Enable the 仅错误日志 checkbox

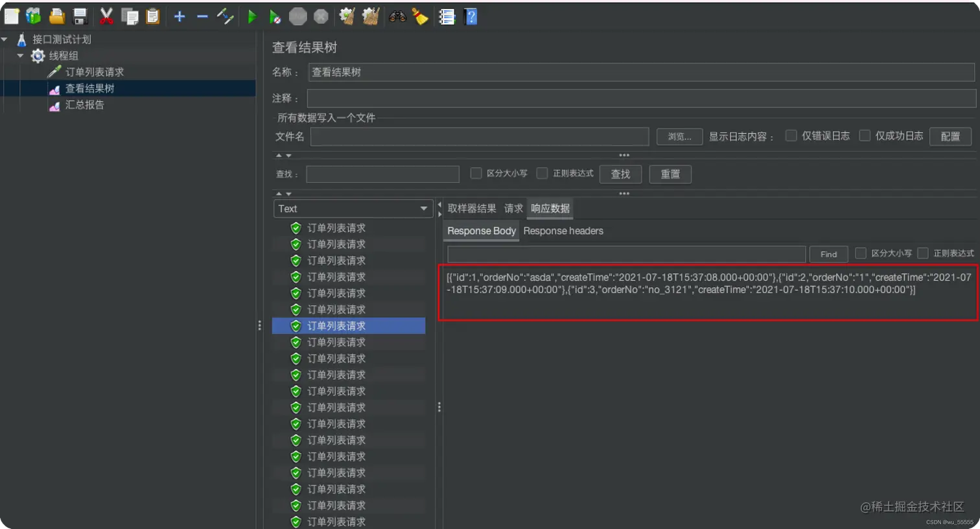click(x=791, y=135)
